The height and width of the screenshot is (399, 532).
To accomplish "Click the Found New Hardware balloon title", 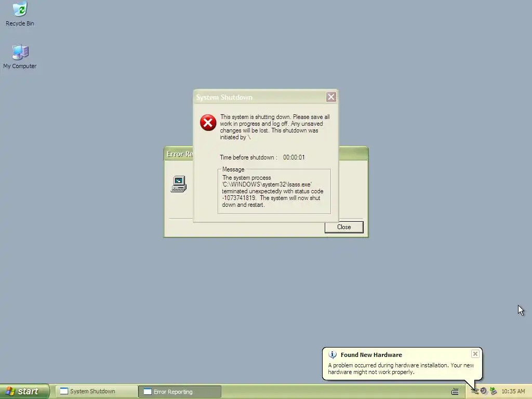I will [x=371, y=355].
